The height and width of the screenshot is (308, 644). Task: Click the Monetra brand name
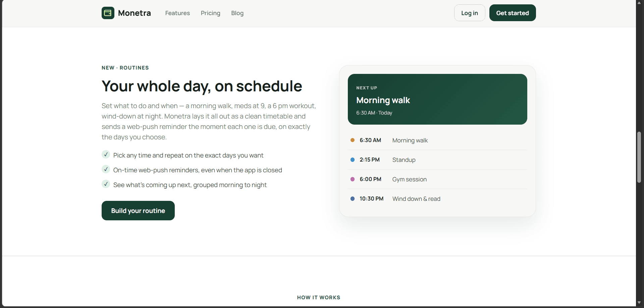point(134,13)
